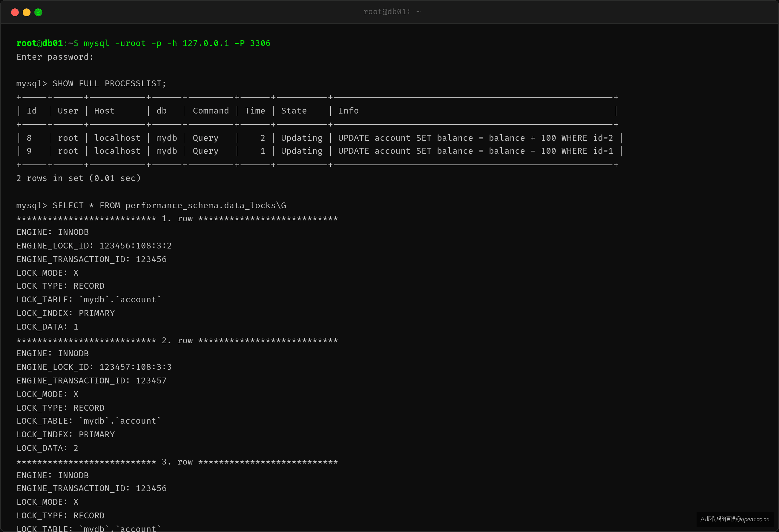Viewport: 779px width, 532px height.
Task: Click the UPDATE statement with id=2
Action: tap(475, 138)
